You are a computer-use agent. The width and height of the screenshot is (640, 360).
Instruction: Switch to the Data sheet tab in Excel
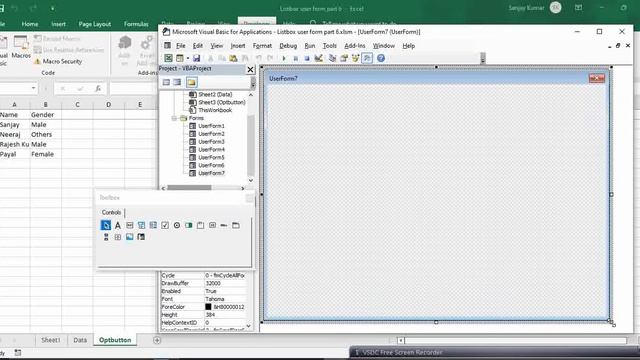80,340
